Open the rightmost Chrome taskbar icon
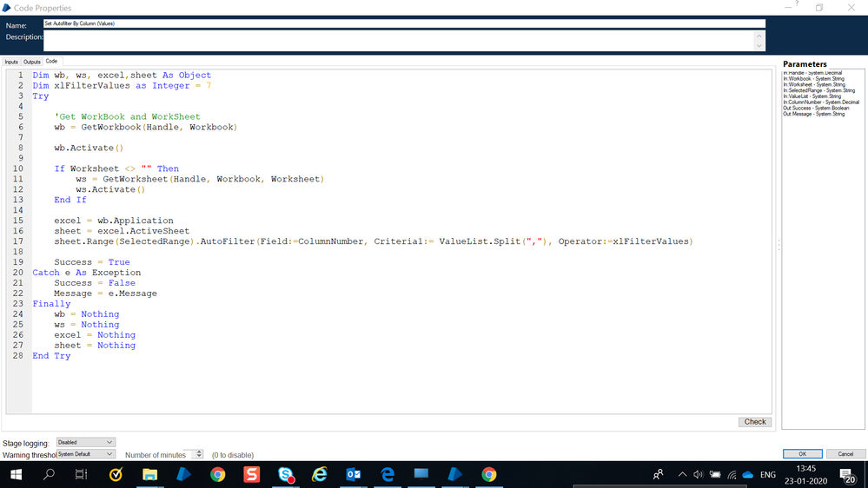The image size is (868, 488). coord(489,474)
